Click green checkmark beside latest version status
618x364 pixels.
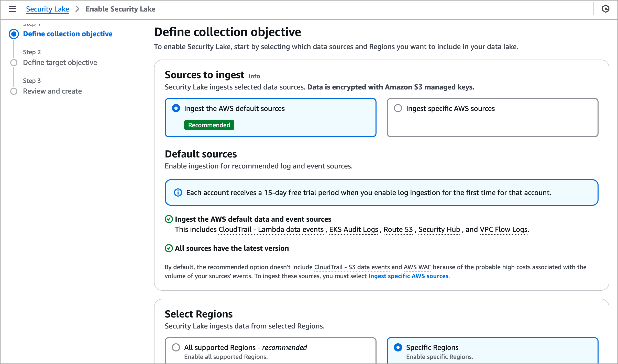click(169, 248)
